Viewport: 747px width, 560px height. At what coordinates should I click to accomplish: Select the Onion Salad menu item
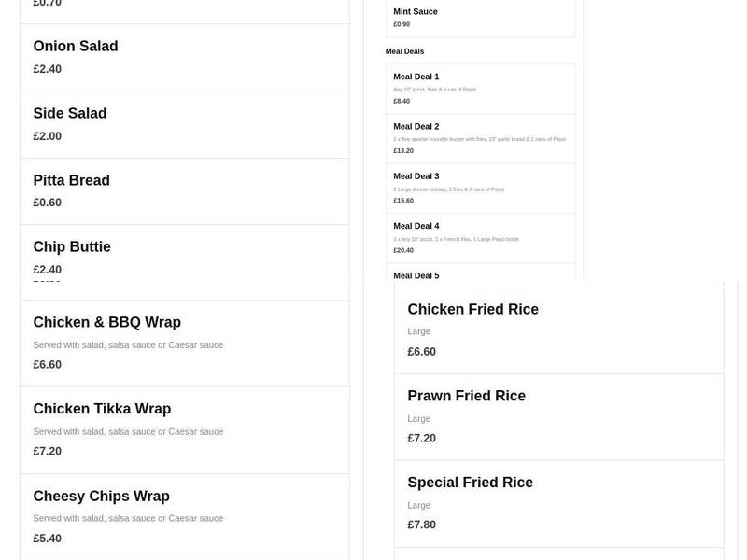click(75, 46)
